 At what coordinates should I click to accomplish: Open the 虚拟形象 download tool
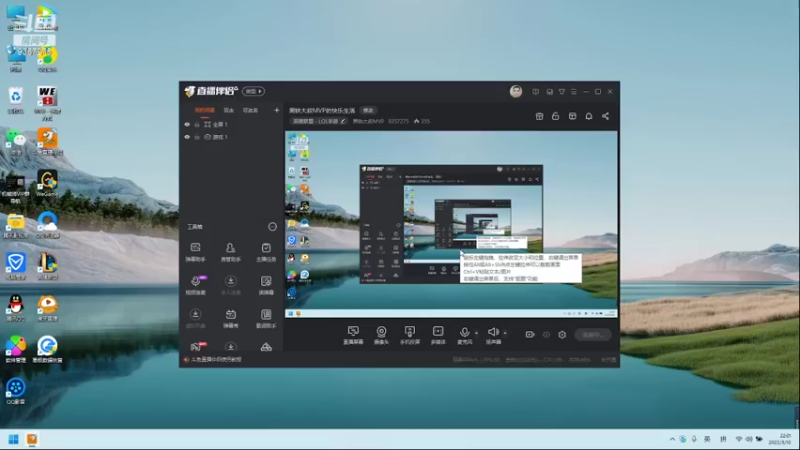195,318
